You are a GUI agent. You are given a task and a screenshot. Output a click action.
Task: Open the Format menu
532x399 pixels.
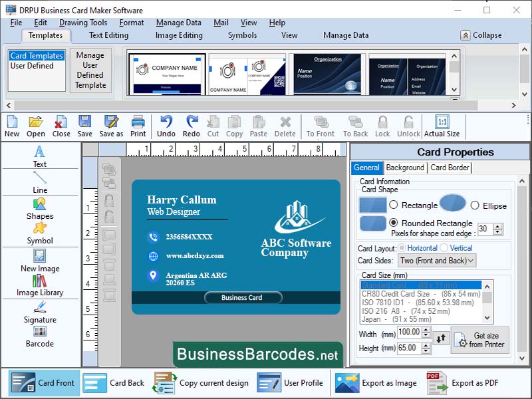[x=131, y=22]
